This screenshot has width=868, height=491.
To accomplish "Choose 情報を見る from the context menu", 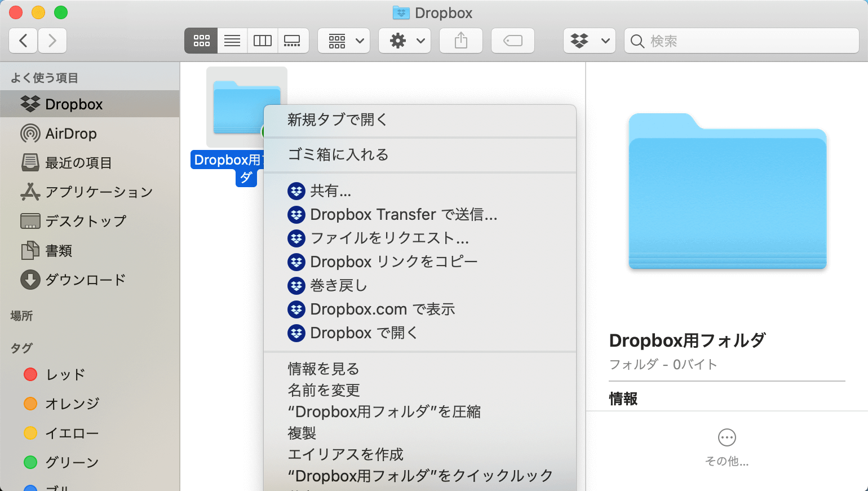I will tap(420, 369).
